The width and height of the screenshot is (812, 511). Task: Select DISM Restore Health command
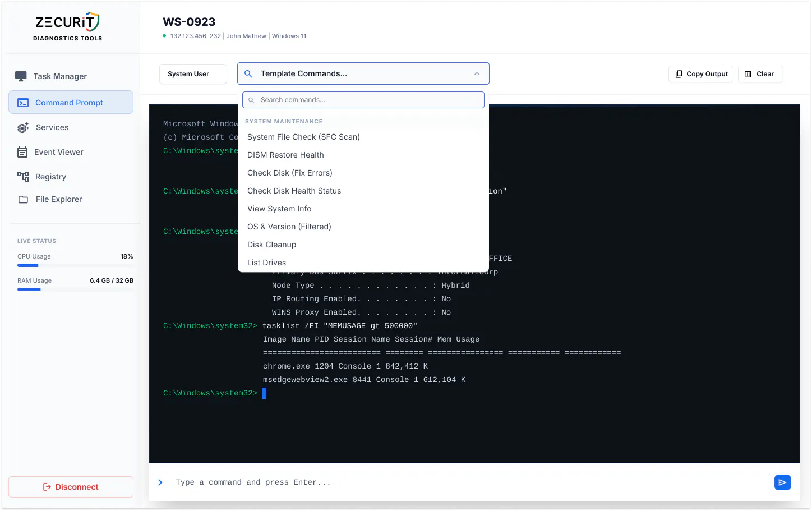coord(363,155)
